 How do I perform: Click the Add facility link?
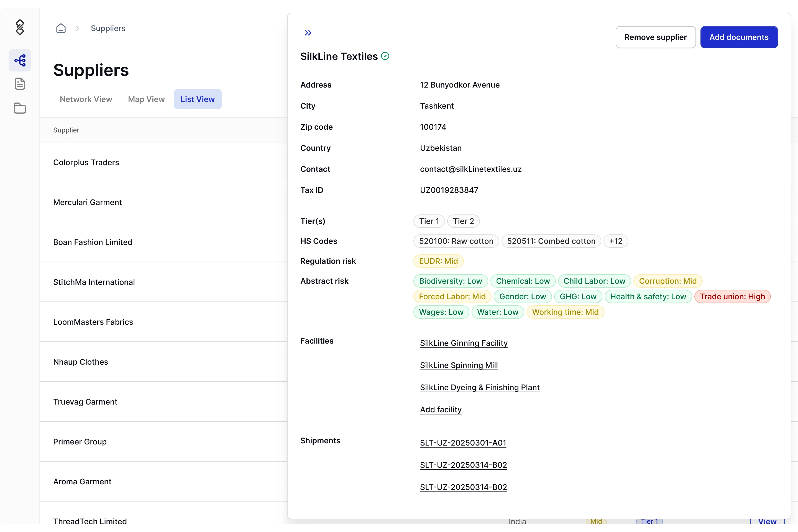click(440, 410)
